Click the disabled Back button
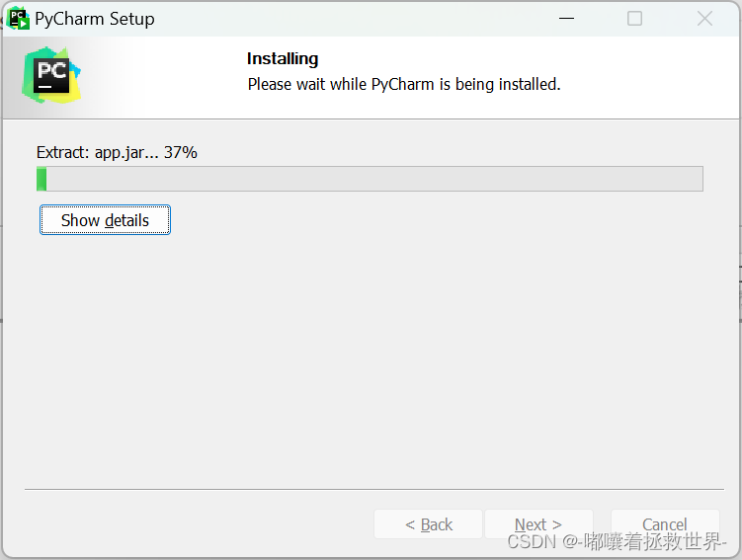Screen dimensions: 742x560 coord(428,524)
